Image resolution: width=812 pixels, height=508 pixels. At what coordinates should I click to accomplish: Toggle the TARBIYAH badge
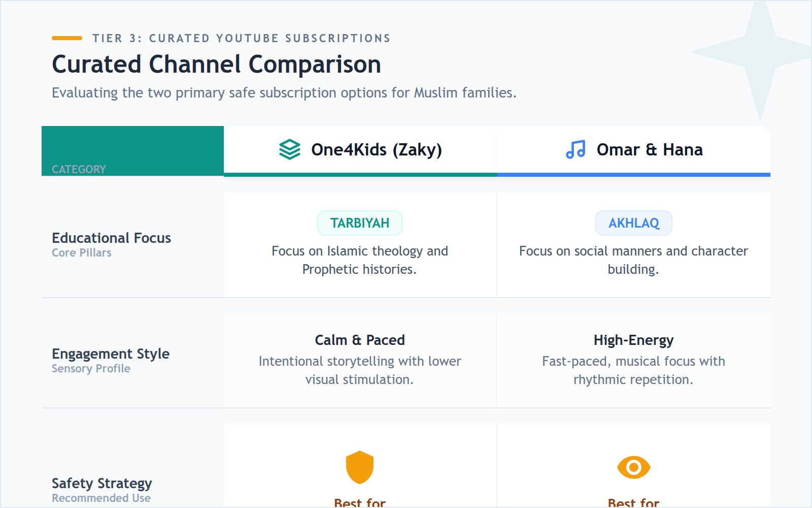(x=360, y=223)
